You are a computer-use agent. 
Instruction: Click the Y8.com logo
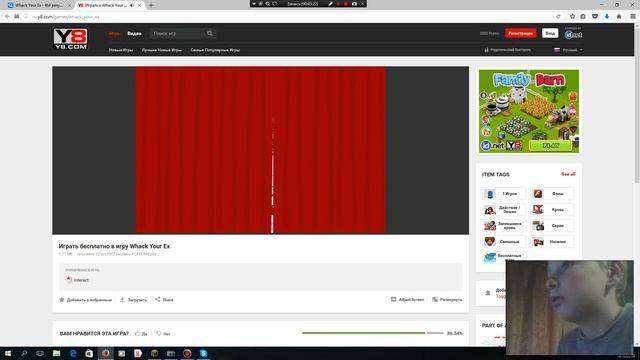click(71, 39)
